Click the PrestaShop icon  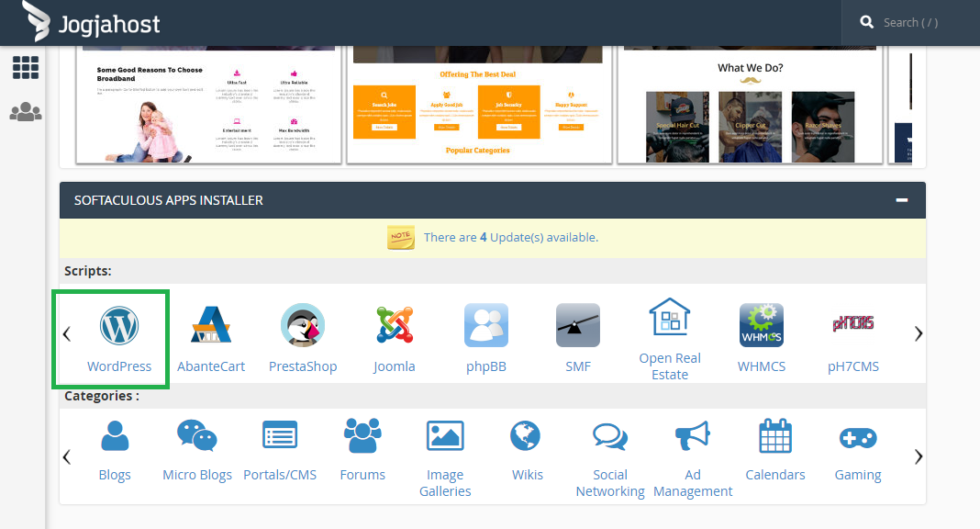pos(303,325)
